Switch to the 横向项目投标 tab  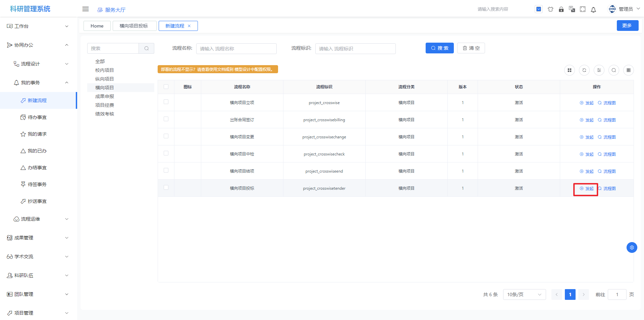pos(134,26)
